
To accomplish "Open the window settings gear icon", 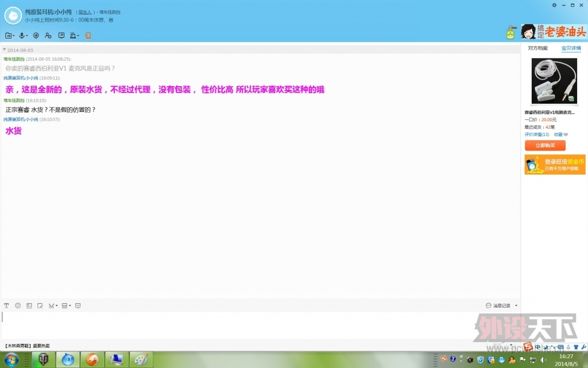I will click(554, 5).
